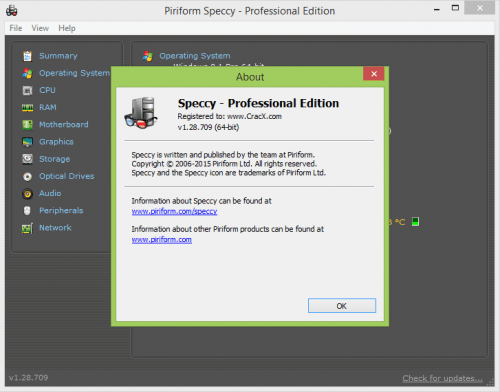Go to the CPU section

pyautogui.click(x=47, y=90)
